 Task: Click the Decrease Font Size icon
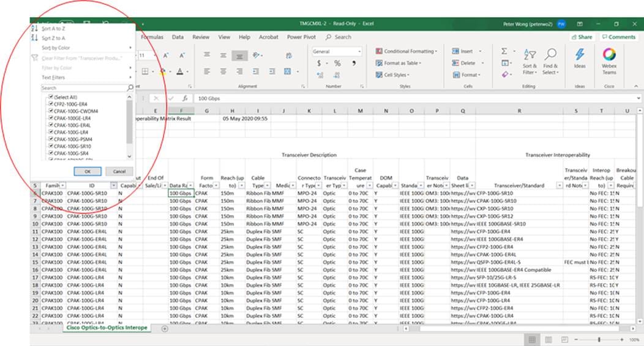(x=182, y=56)
